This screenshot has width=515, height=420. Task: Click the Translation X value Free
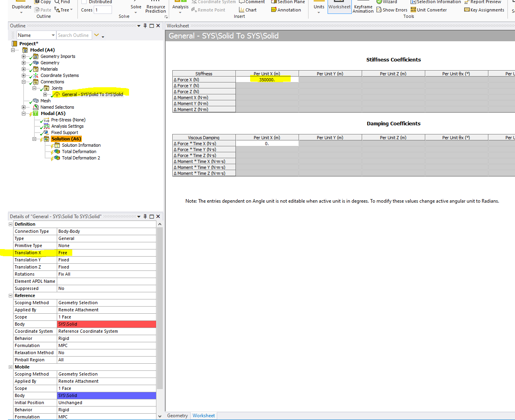[x=106, y=253]
